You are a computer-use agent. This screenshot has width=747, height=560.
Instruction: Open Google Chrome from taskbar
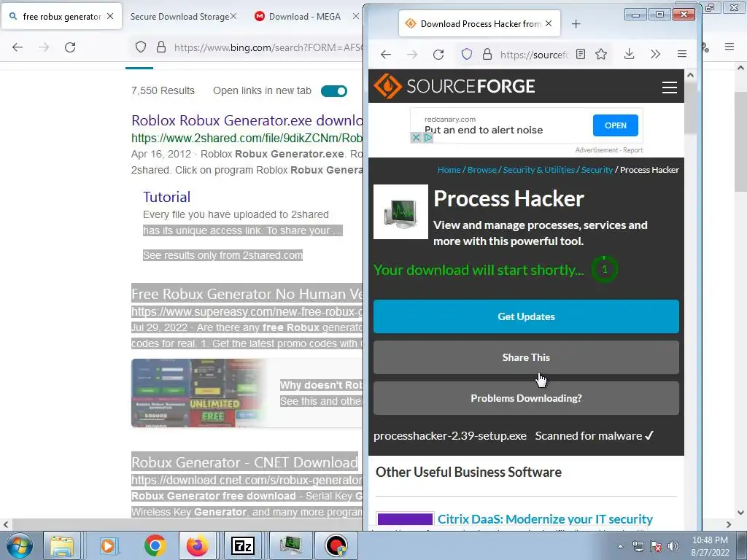click(x=155, y=545)
